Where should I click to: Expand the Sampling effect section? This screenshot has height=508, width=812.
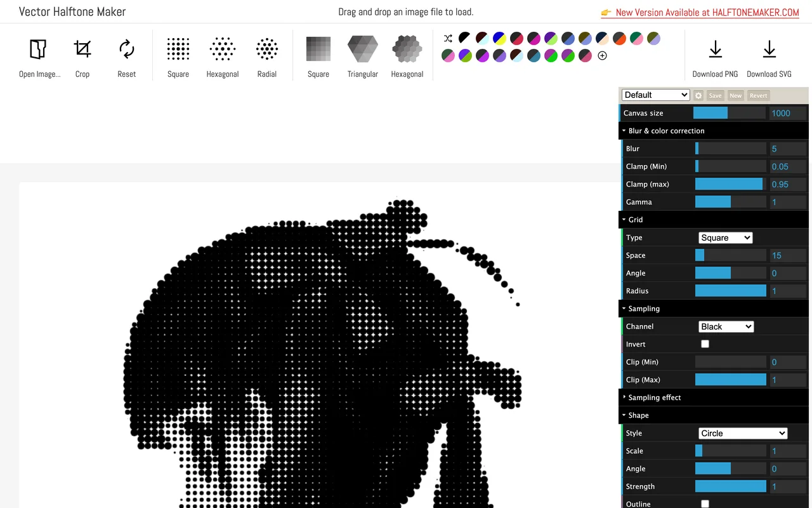[x=714, y=398]
